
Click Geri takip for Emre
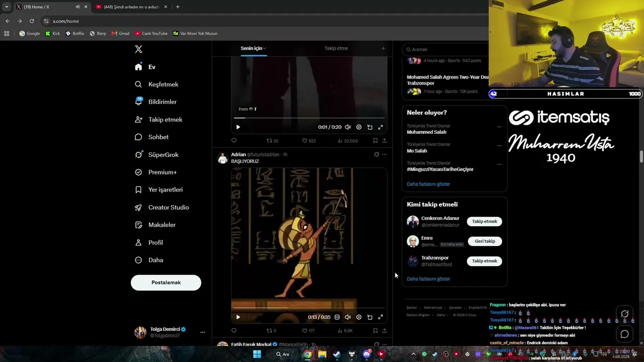coord(485,241)
